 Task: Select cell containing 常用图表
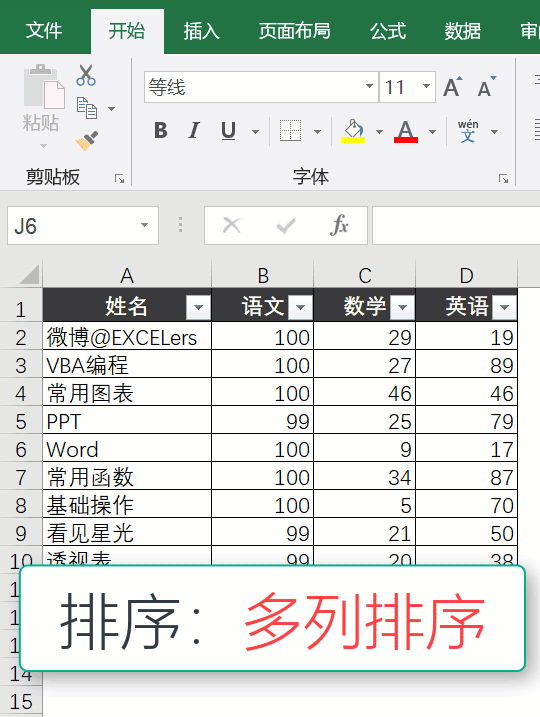(x=127, y=393)
